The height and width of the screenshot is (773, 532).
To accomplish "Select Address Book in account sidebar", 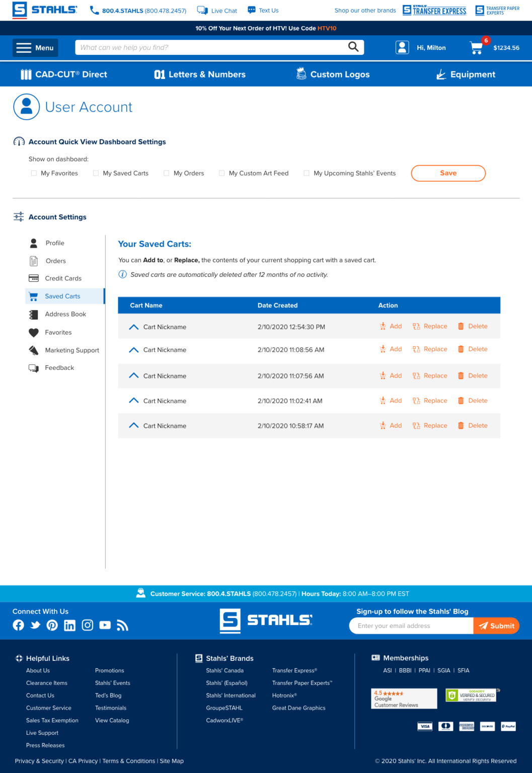I will (65, 314).
